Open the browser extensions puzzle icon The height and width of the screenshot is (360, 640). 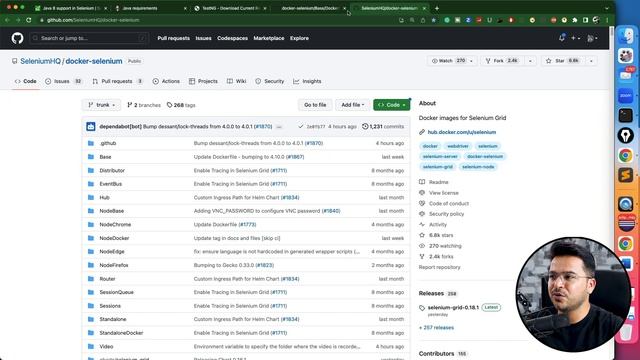coord(575,20)
